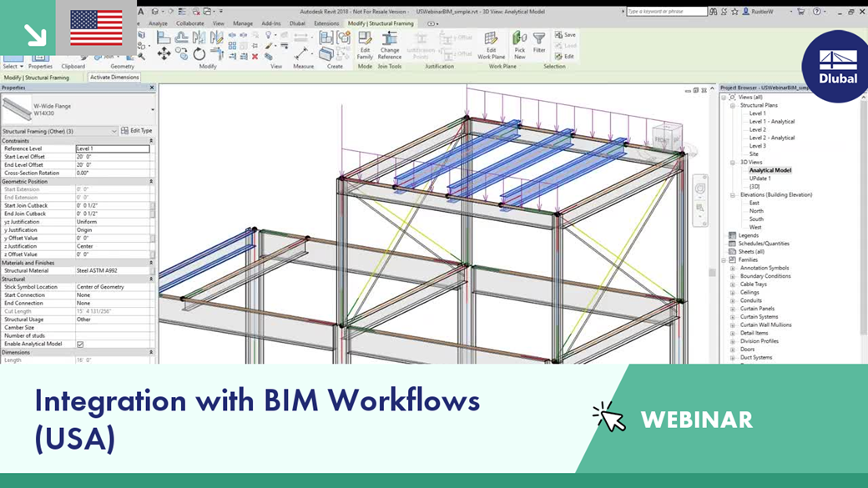Click the Help question mark icon
Screen dimensions: 868x488
point(816,12)
